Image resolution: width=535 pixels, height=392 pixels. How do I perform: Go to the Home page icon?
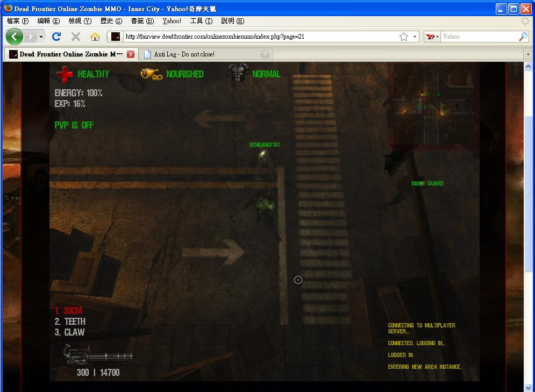point(95,37)
